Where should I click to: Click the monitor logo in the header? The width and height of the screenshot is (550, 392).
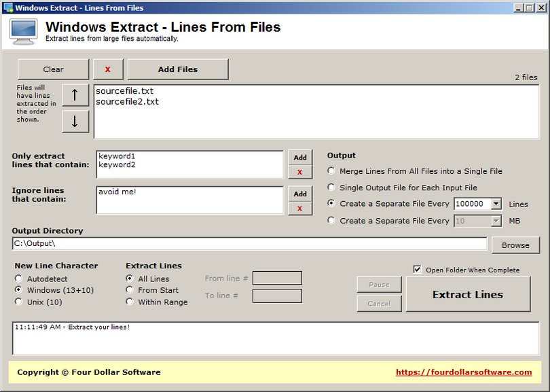pos(22,31)
